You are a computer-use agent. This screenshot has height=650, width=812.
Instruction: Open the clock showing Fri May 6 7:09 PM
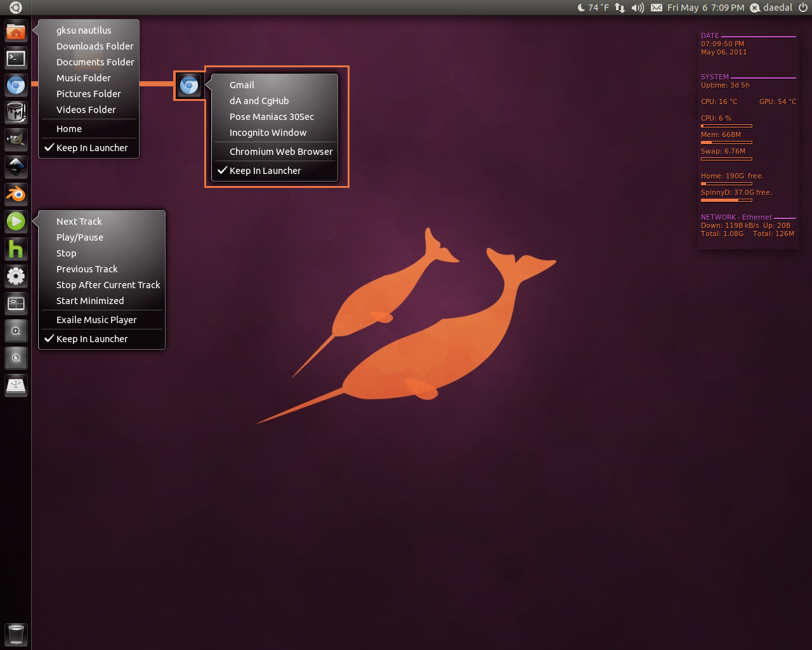point(706,8)
